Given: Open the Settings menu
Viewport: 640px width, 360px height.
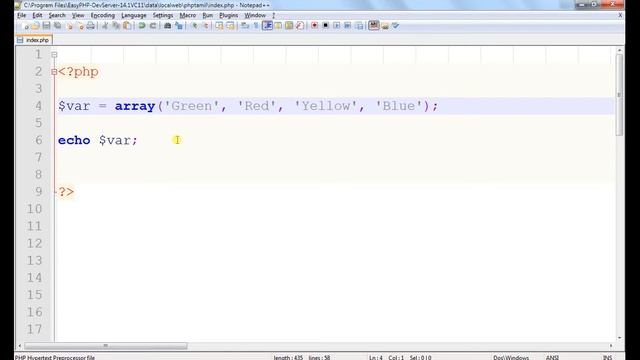Looking at the screenshot, I should (x=163, y=15).
